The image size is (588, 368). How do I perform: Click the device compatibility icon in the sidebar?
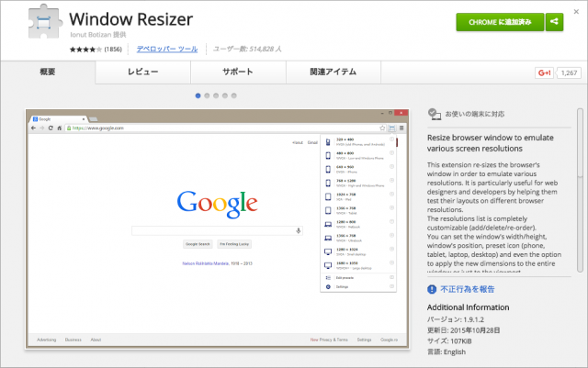coord(435,115)
